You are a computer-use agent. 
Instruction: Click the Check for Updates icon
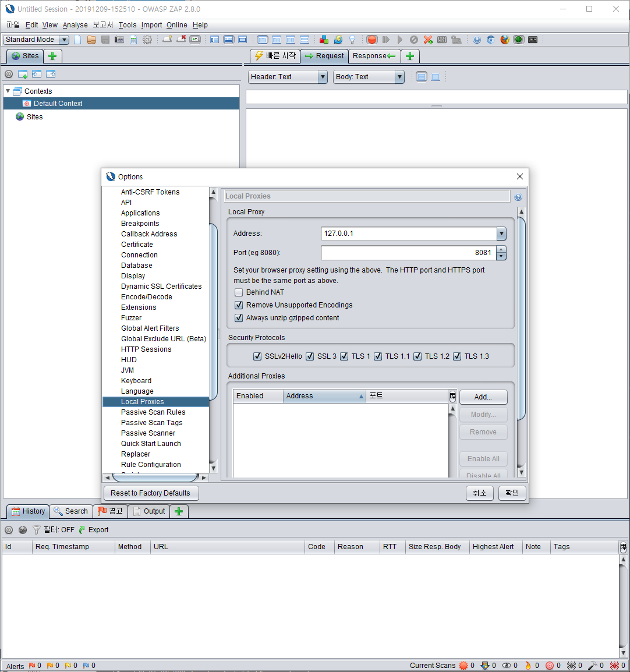[338, 40]
